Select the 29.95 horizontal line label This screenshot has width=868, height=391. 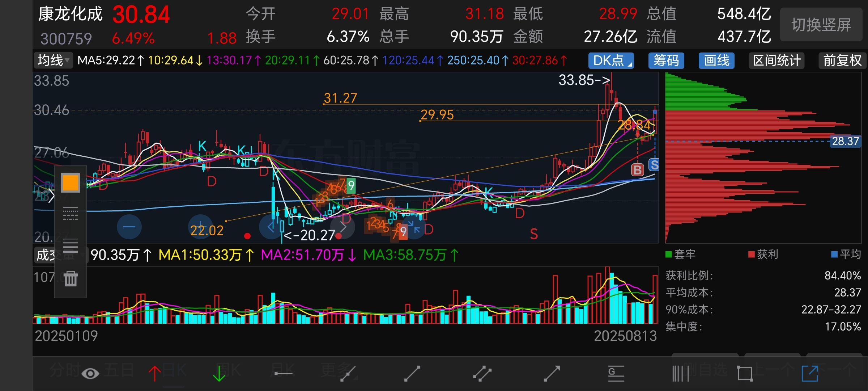coord(437,115)
